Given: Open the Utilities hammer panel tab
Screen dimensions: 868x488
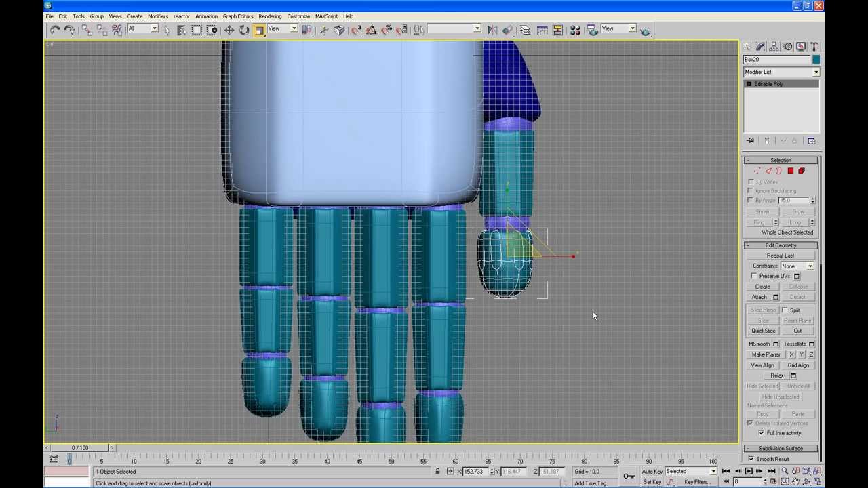Looking at the screenshot, I should coord(814,47).
